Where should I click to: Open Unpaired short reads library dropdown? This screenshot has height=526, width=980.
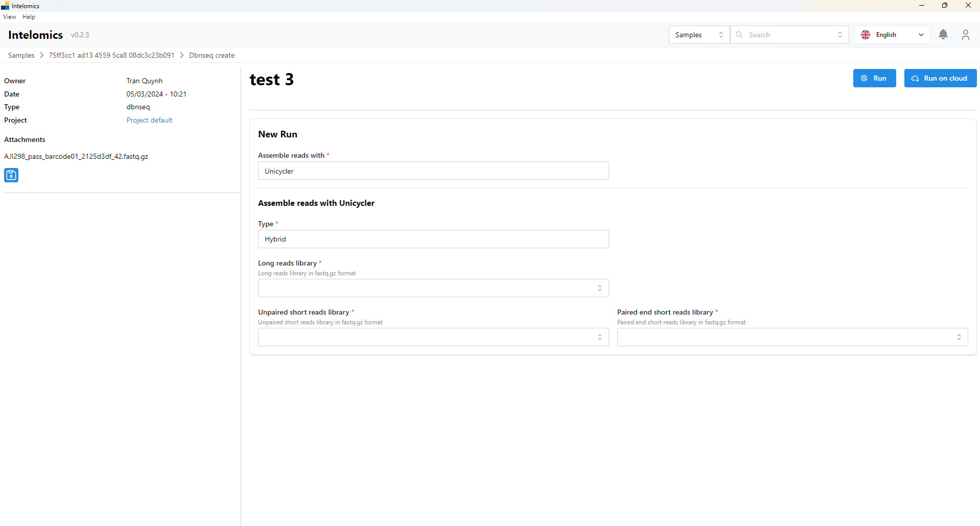tap(433, 337)
